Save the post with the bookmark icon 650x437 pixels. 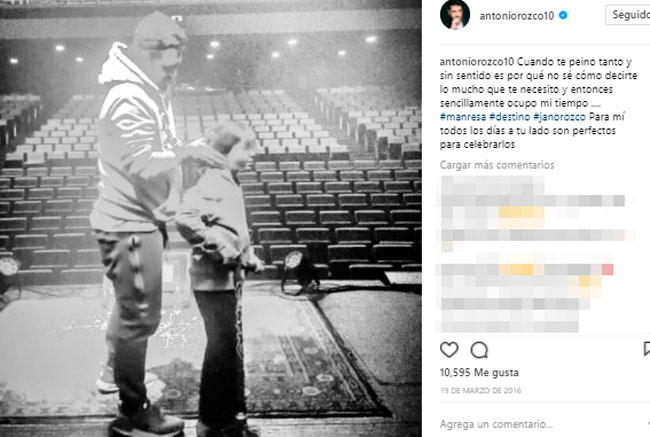(x=647, y=349)
